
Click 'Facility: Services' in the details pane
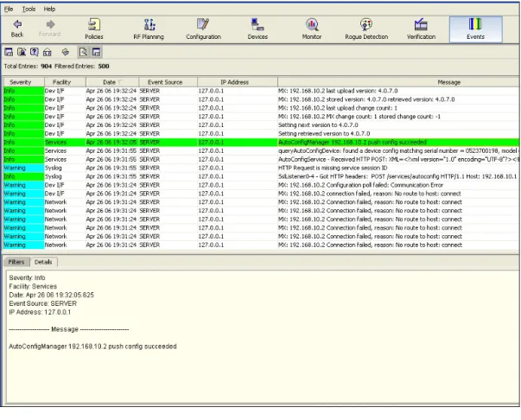(x=33, y=286)
